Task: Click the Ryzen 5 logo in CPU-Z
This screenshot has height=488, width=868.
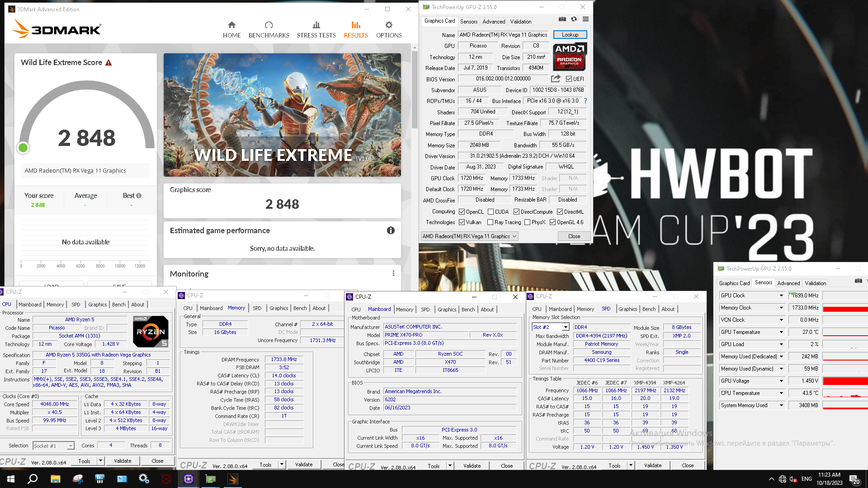Action: coord(151,331)
